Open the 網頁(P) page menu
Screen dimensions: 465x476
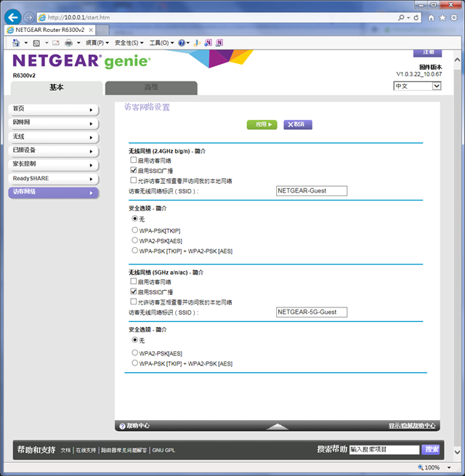point(97,43)
